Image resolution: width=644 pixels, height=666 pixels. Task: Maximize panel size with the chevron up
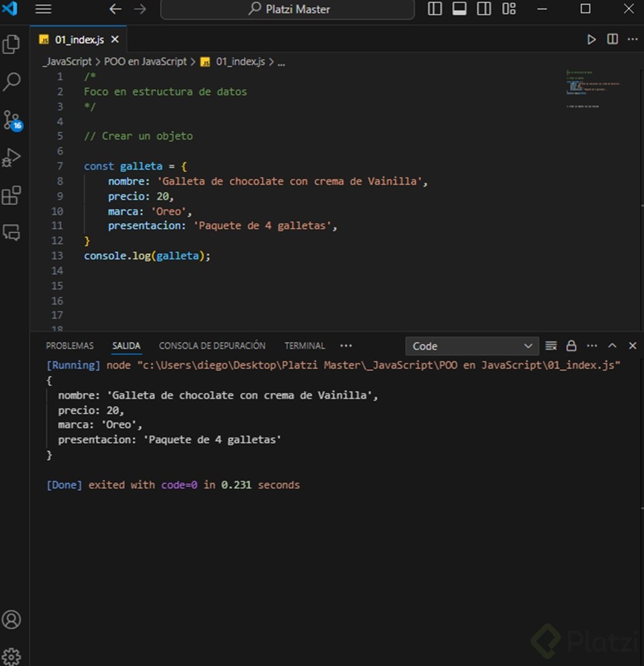[x=612, y=346]
